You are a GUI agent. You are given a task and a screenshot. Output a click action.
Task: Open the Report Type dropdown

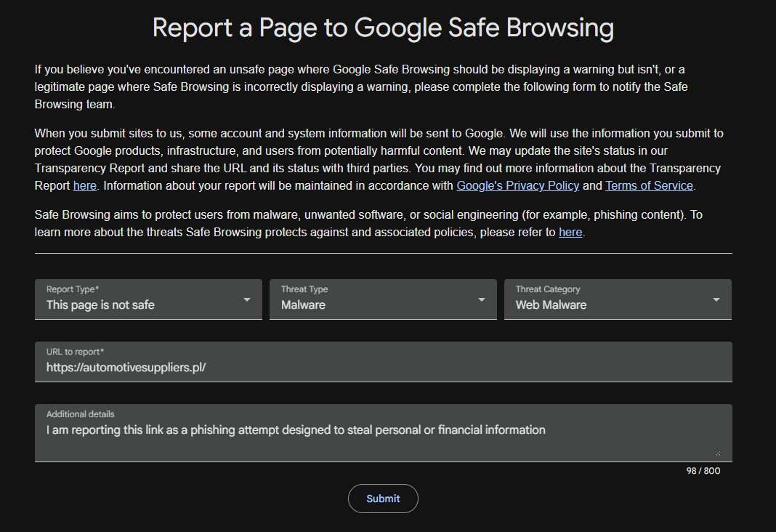click(148, 299)
